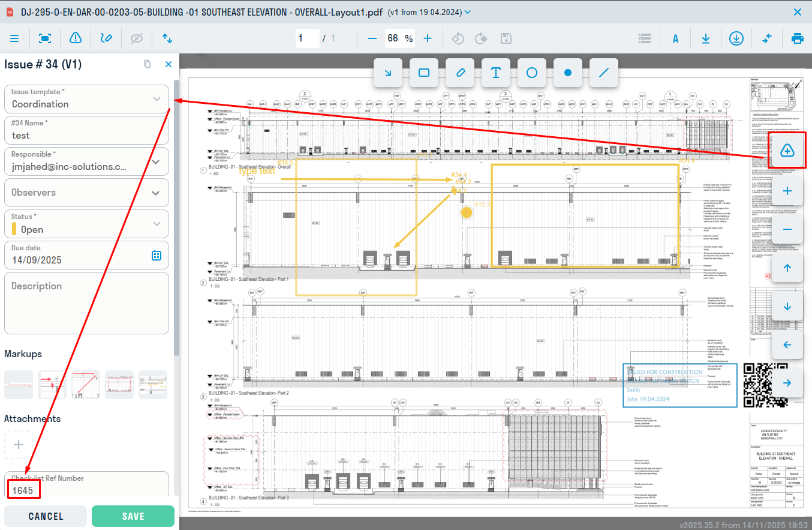
Task: Add an attachment with plus box
Action: click(19, 445)
